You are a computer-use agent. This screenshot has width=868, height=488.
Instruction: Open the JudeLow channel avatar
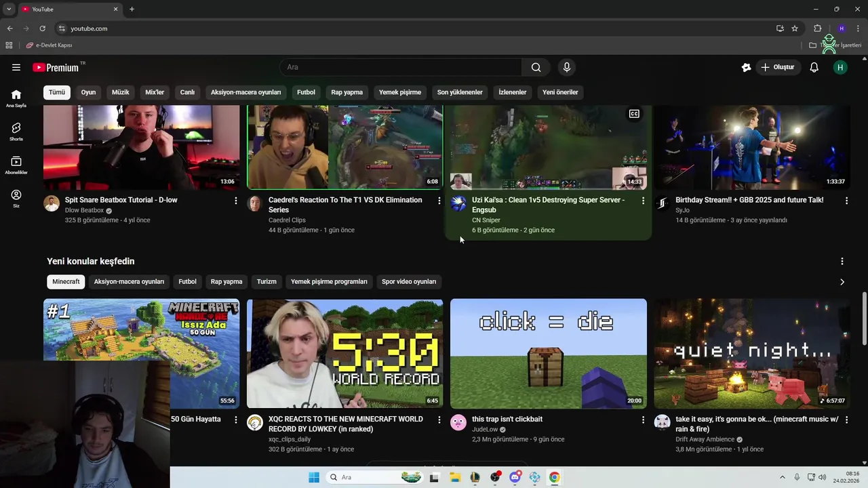tap(458, 422)
